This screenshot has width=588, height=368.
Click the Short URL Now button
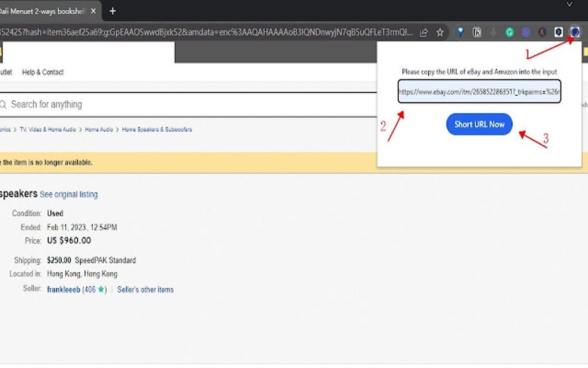[x=479, y=124]
